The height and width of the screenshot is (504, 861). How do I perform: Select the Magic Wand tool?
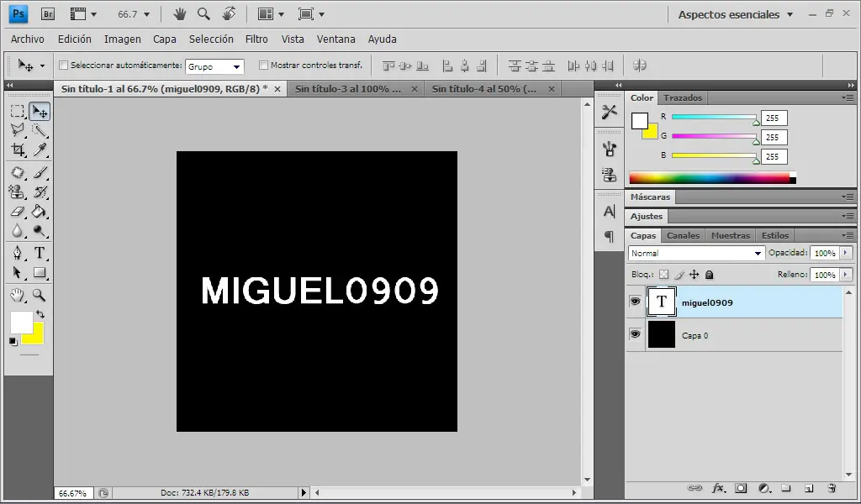[x=40, y=130]
